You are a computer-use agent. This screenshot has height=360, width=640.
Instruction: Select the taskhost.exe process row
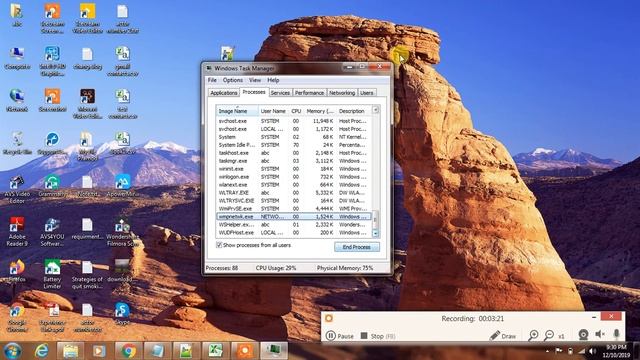293,153
